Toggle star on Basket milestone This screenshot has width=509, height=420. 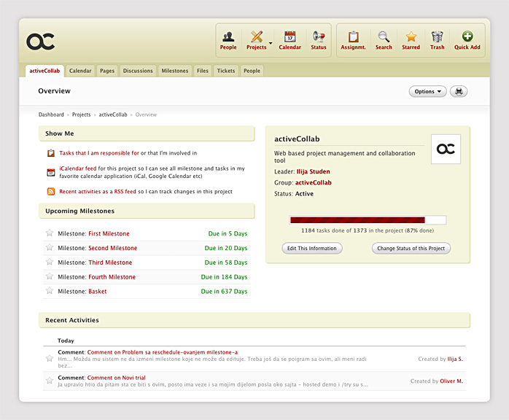50,291
